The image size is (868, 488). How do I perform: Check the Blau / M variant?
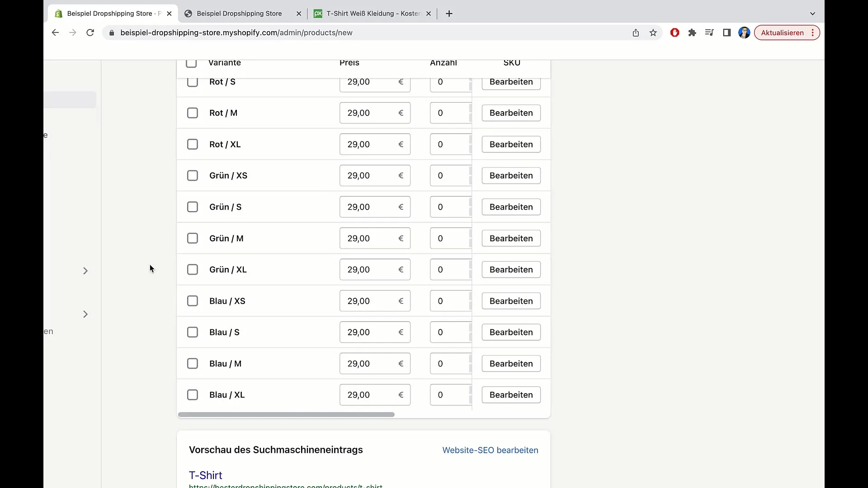pos(193,364)
